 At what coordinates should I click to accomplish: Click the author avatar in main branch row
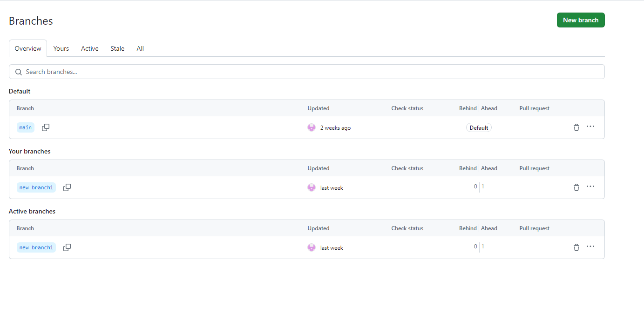point(312,127)
